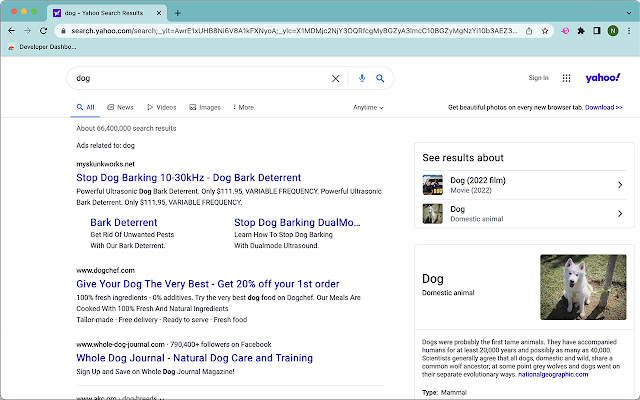Start voice search with microphone icon
This screenshot has height=400, width=640.
pos(362,78)
